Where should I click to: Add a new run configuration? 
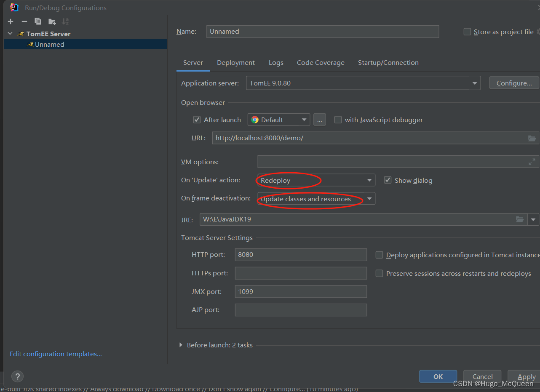click(x=11, y=21)
